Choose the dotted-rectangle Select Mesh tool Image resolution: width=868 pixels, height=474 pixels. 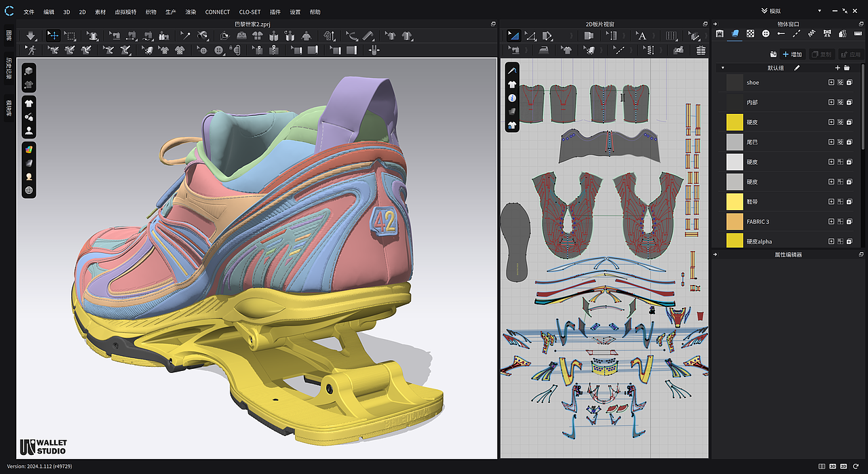70,36
